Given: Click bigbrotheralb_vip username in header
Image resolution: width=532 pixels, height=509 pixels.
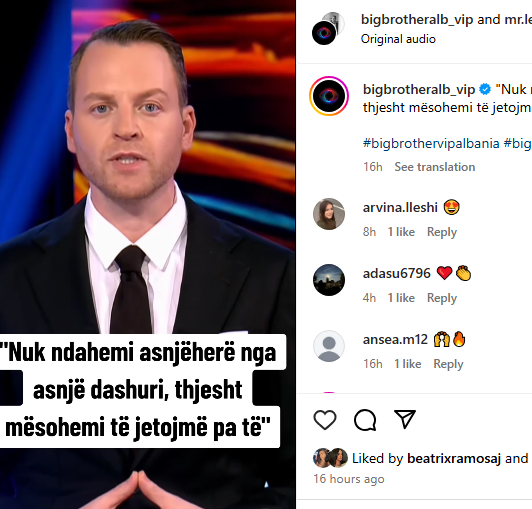Looking at the screenshot, I should 417,19.
